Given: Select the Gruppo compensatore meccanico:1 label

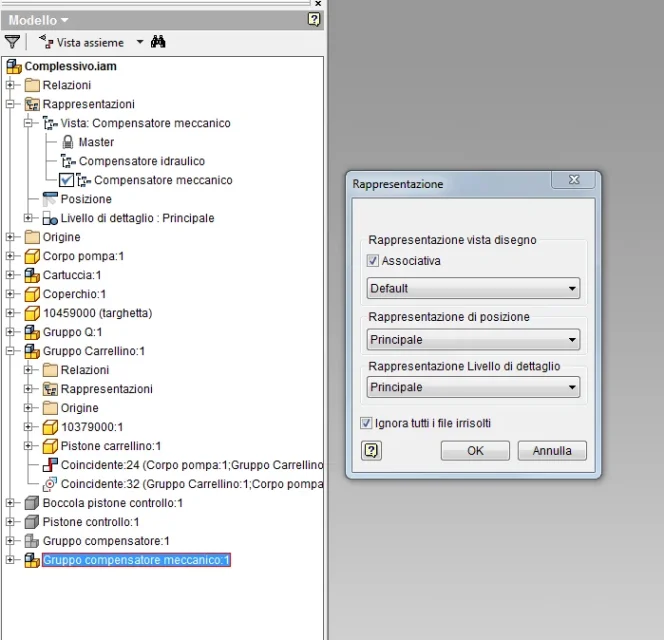Looking at the screenshot, I should pos(136,560).
